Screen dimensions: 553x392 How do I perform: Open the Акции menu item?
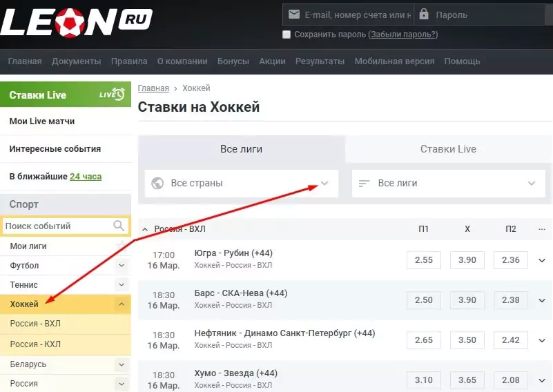[x=272, y=61]
